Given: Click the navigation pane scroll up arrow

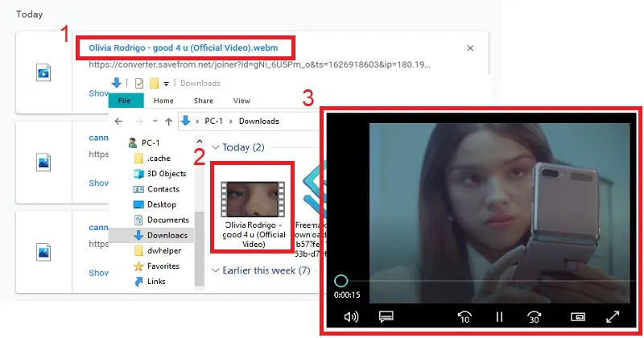Looking at the screenshot, I should 200,142.
